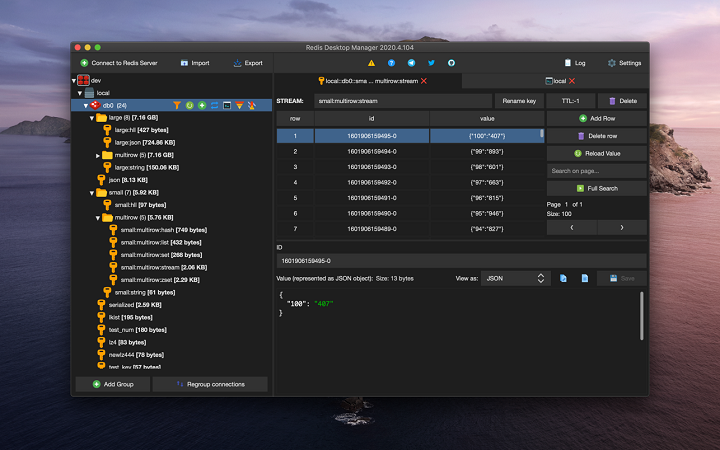Click the blue live-update arrows on db0
This screenshot has height=450, width=720.
214,105
